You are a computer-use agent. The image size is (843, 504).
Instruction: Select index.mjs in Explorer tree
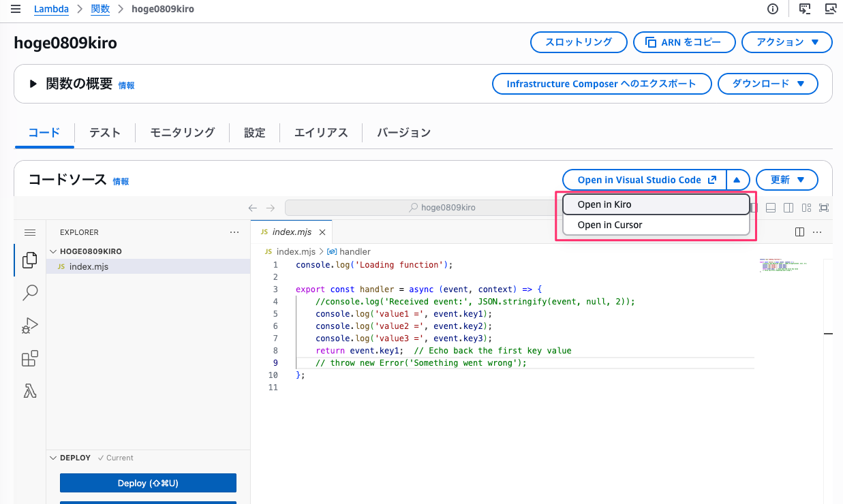tap(148, 267)
